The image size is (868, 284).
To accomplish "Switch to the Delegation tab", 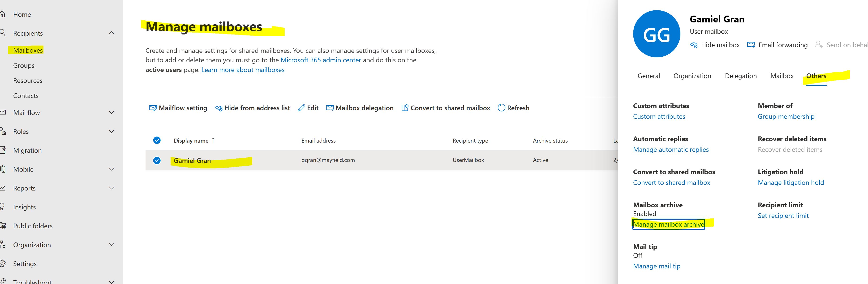I will 741,76.
